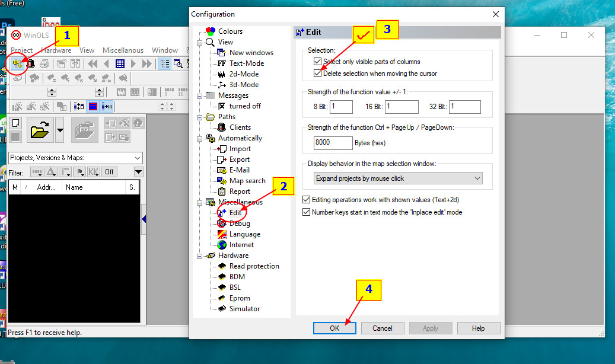
Task: Toggle 'Editing operations work with shown values'
Action: pyautogui.click(x=307, y=200)
